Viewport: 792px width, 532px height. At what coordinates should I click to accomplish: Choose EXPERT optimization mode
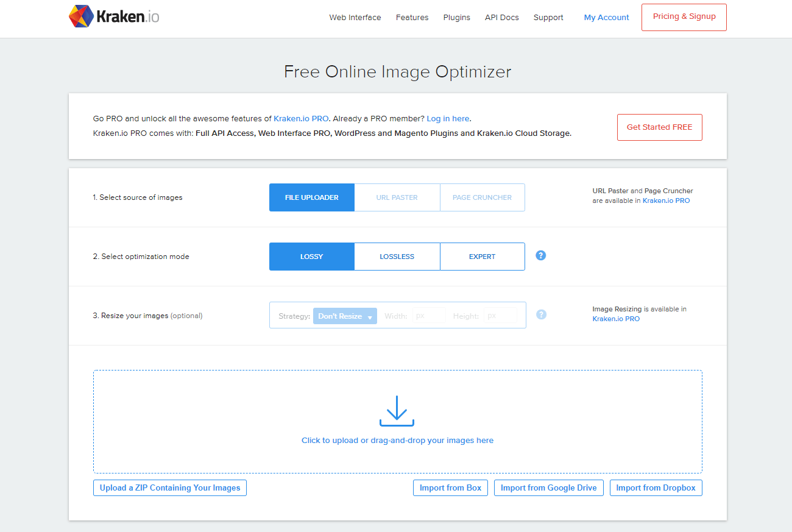click(483, 257)
